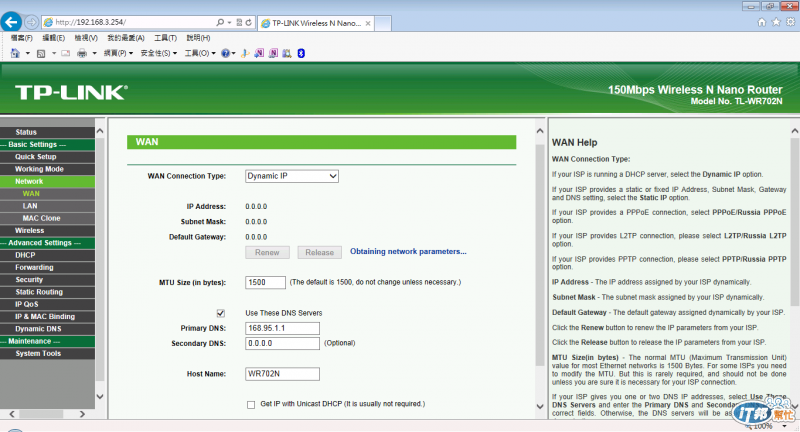Click the browser Back arrow button
The image size is (800, 432).
(x=11, y=22)
